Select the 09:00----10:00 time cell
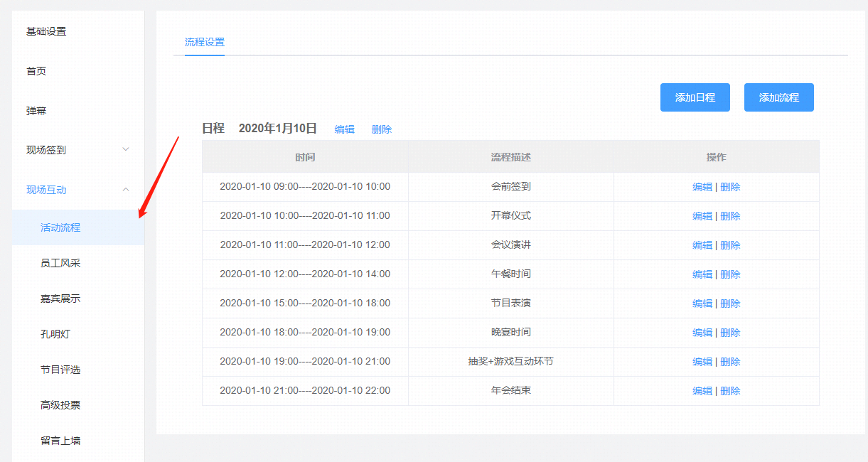868x462 pixels. [x=305, y=187]
